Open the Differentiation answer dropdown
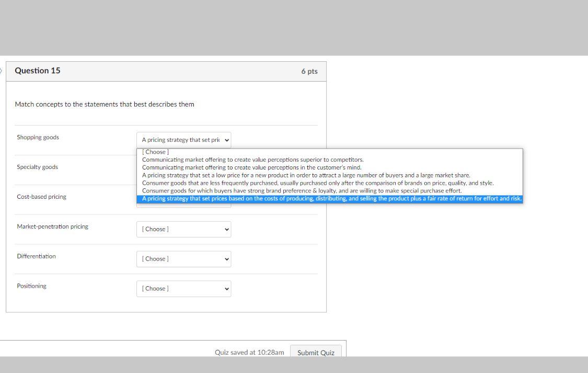The image size is (588, 373). tap(184, 259)
